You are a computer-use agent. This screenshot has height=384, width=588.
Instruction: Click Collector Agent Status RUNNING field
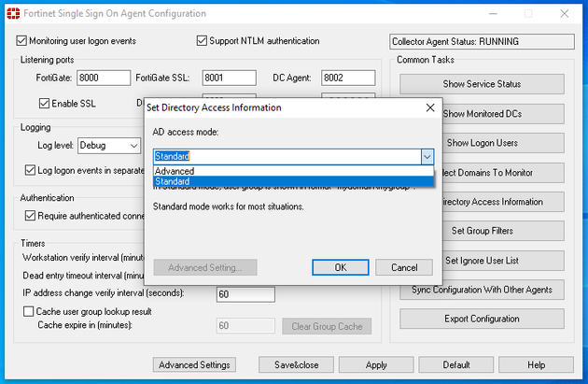click(x=482, y=42)
